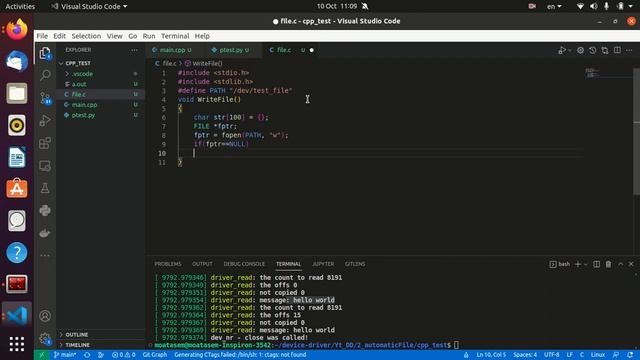Switch to the Problems panel tab
The image size is (640, 360).
pyautogui.click(x=168, y=264)
